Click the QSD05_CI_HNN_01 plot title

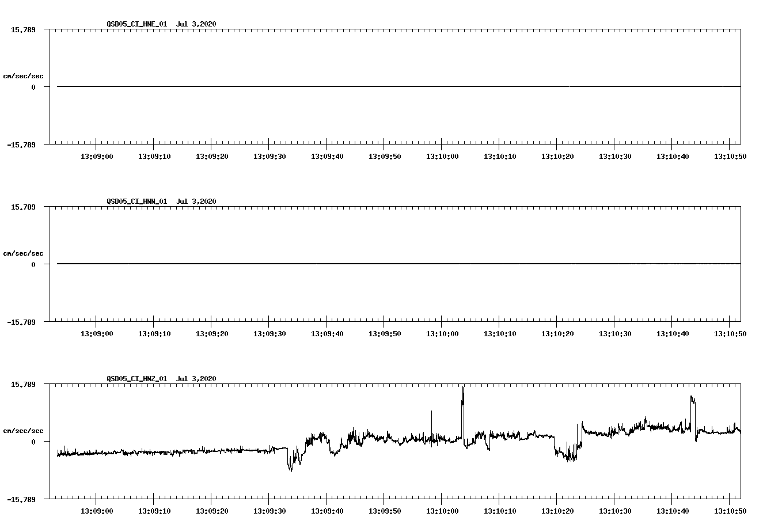coord(136,201)
